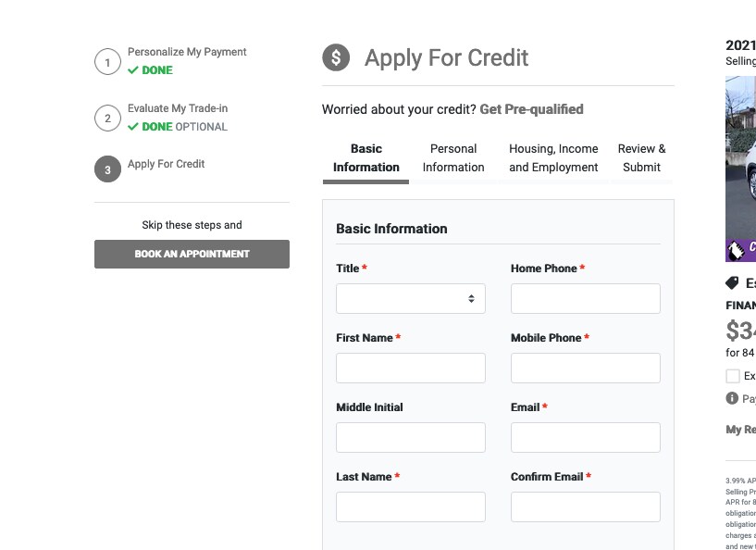Tick the checkbox below the 84 month term

coord(732,376)
